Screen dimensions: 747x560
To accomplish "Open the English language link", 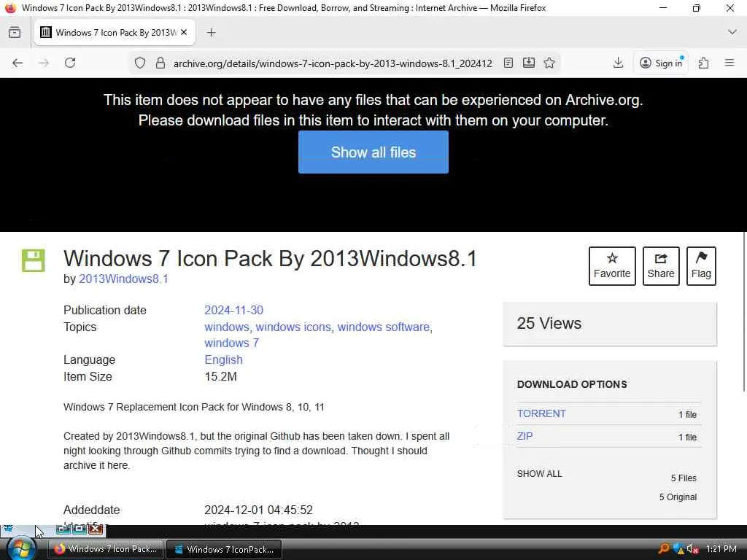I will 223,359.
